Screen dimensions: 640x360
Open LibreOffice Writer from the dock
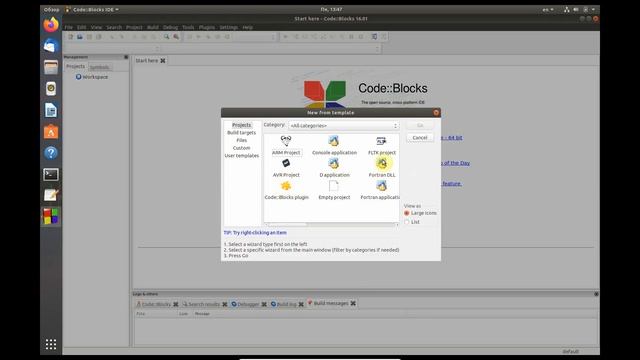[51, 110]
